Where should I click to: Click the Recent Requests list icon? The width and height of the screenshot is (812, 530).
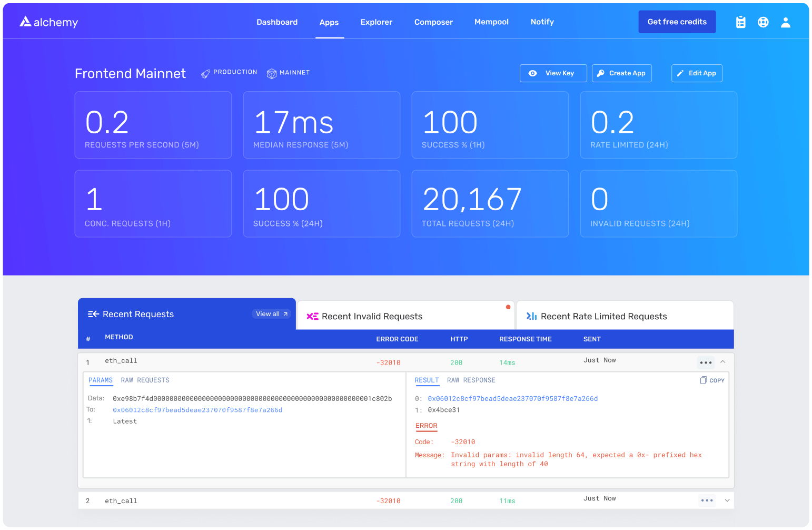(93, 314)
